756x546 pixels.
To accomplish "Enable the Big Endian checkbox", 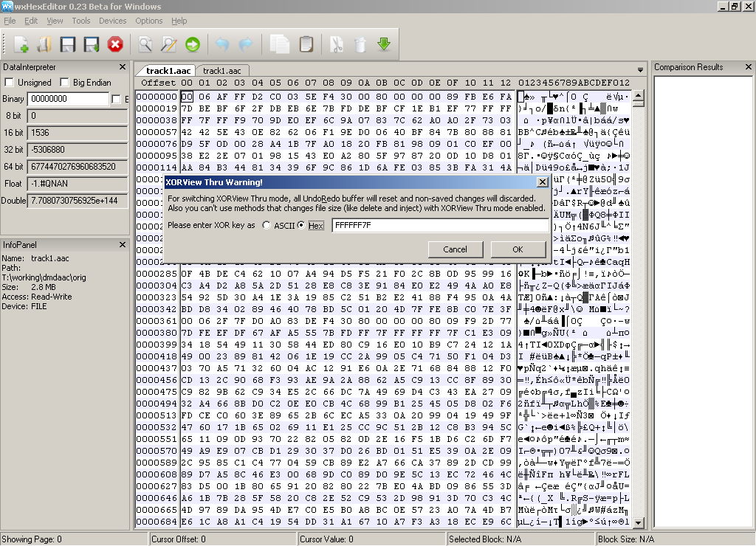I will point(65,83).
